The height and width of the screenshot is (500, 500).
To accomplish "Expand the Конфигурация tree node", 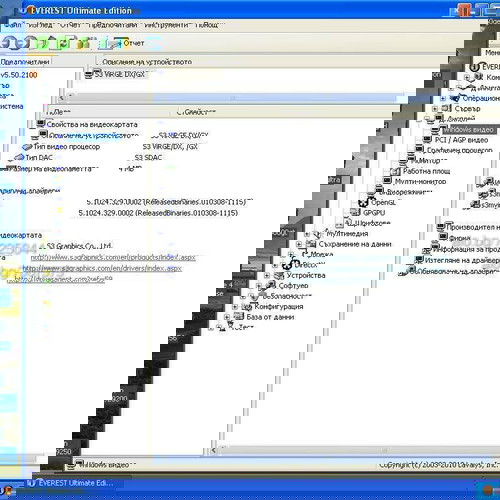I will pos(235,307).
